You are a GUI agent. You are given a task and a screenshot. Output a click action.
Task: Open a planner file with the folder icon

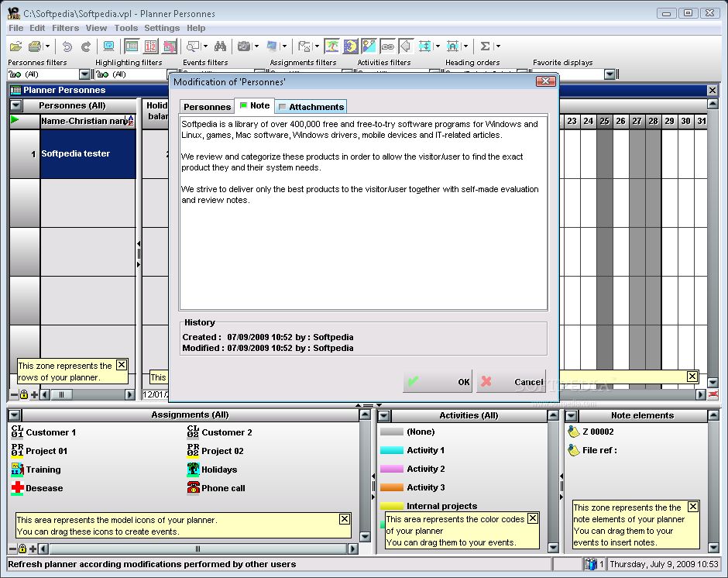pyautogui.click(x=15, y=46)
